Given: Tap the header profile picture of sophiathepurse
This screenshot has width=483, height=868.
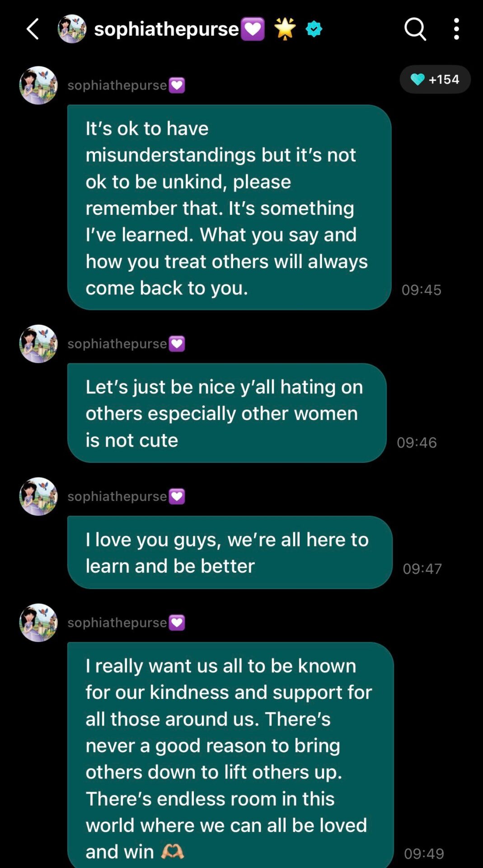Looking at the screenshot, I should [72, 29].
